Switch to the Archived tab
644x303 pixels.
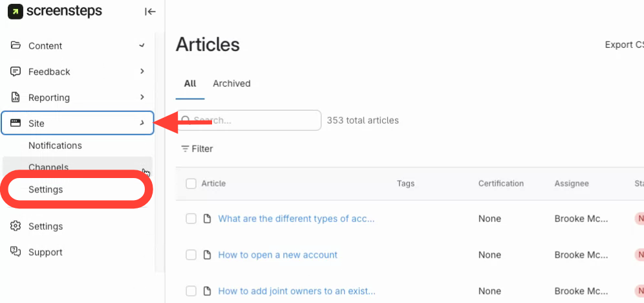point(231,84)
